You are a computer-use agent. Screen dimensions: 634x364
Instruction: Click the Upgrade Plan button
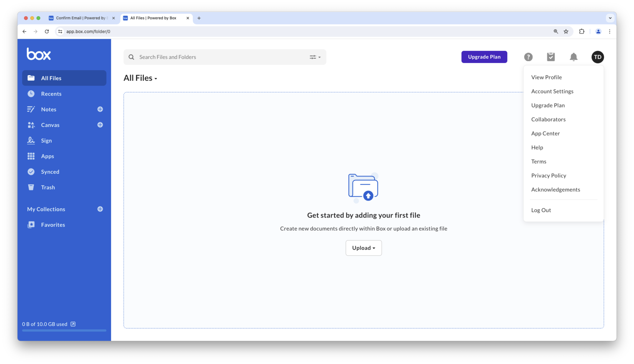484,57
